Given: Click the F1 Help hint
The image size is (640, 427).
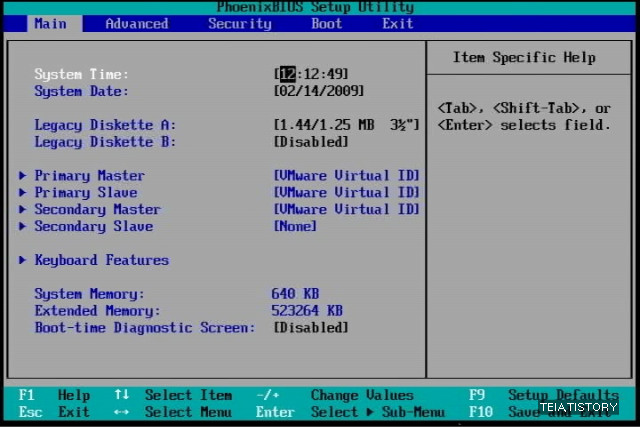Looking at the screenshot, I should pos(54,395).
